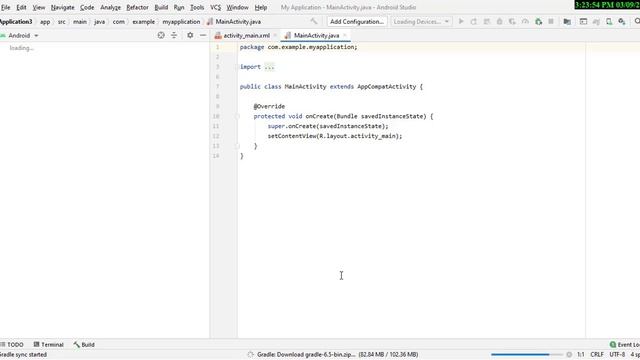Open the Edit menu

coord(21,7)
